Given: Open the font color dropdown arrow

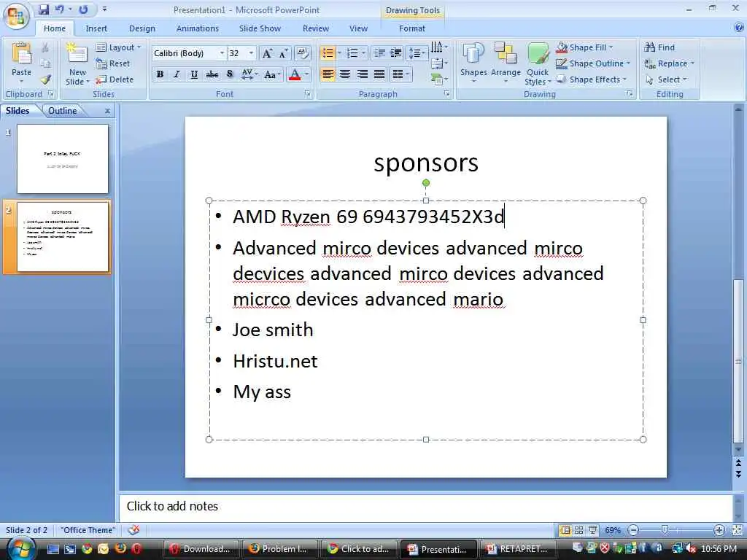Looking at the screenshot, I should click(306, 74).
